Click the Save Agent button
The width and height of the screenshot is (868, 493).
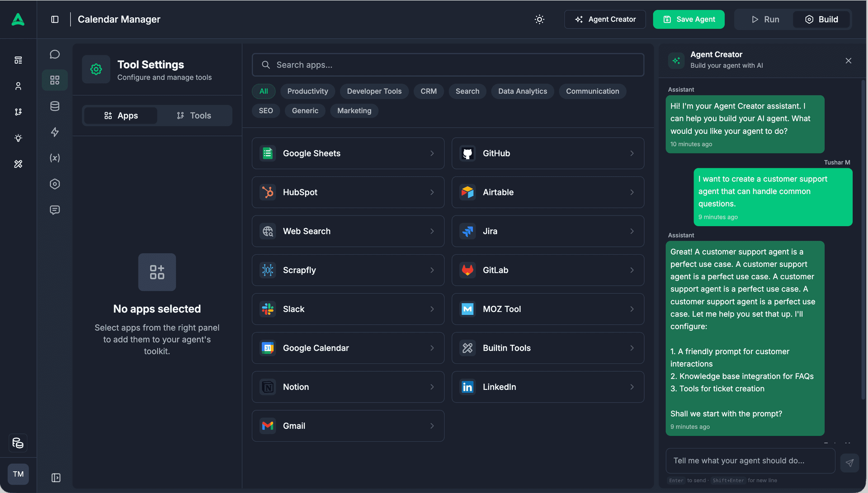(689, 19)
